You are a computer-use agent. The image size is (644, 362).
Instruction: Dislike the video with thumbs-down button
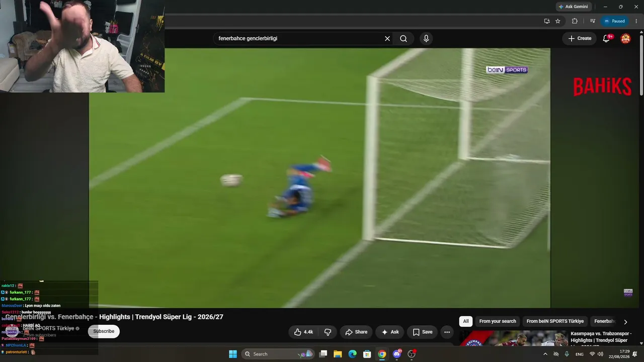tap(328, 332)
